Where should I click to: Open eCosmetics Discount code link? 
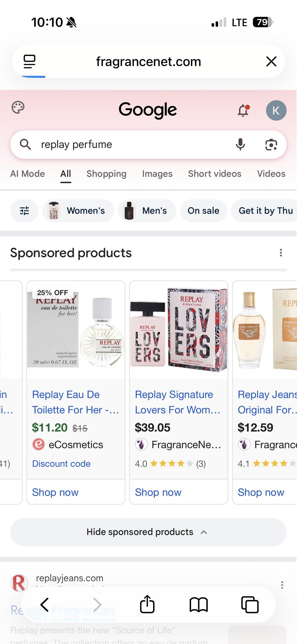pos(61,464)
